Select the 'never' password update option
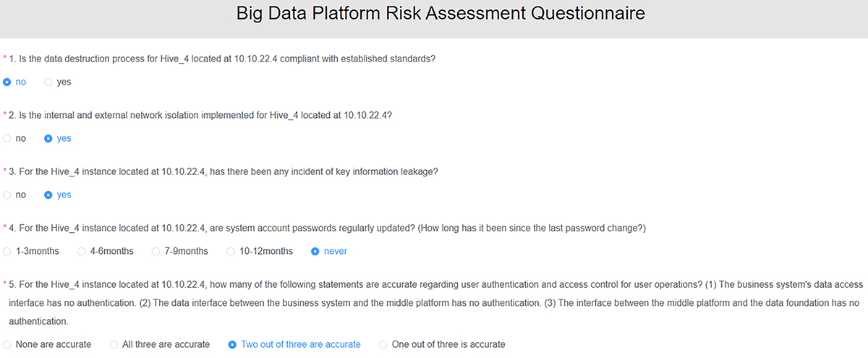This screenshot has width=868, height=358. click(x=329, y=251)
